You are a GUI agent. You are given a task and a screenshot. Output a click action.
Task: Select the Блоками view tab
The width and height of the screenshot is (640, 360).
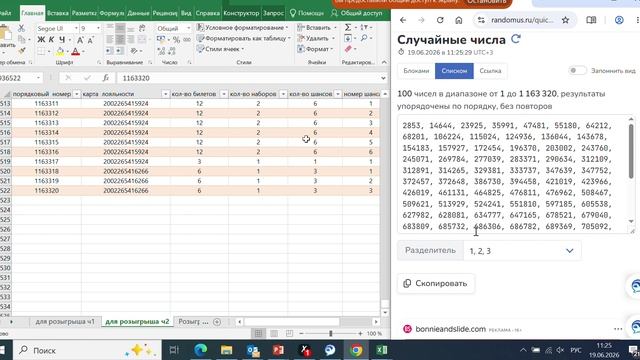(416, 71)
